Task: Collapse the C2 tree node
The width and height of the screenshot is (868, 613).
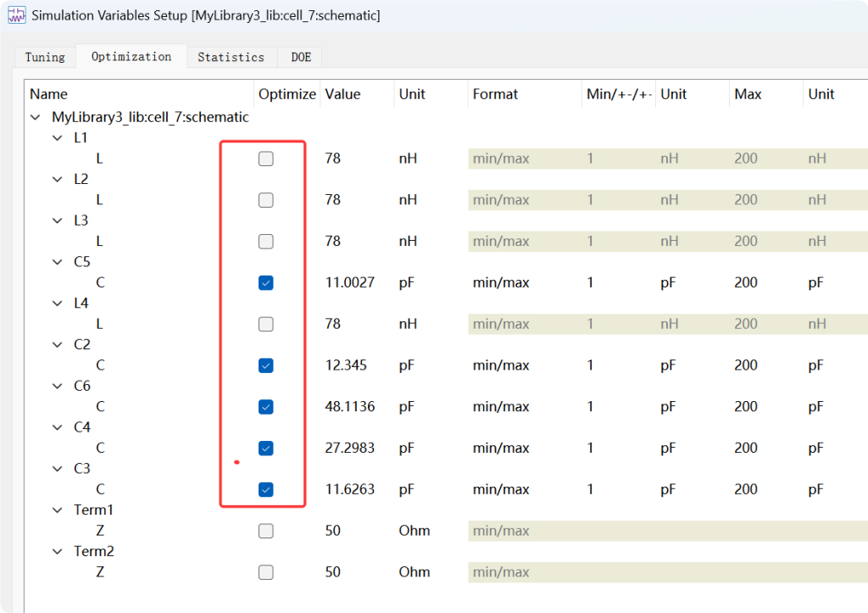Action: coord(58,344)
